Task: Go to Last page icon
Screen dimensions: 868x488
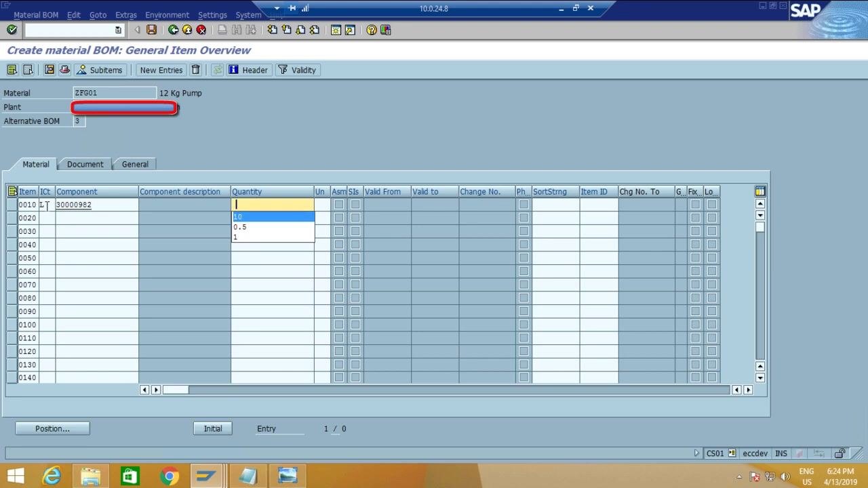Action: coord(315,30)
